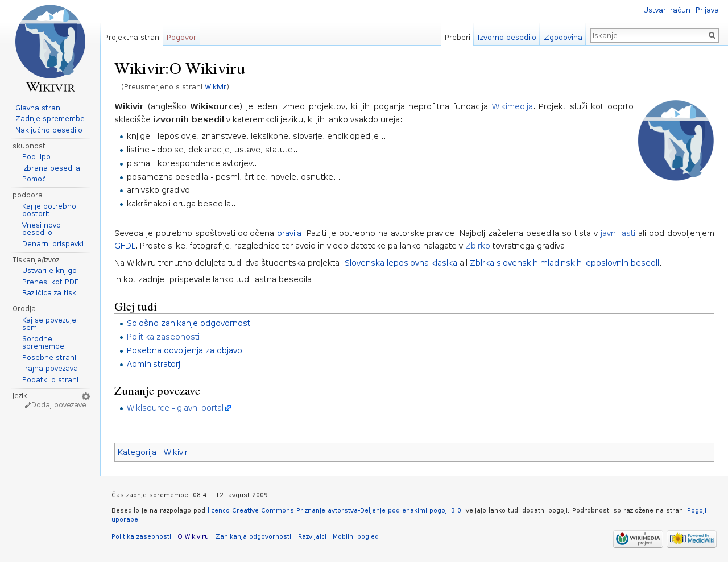Image resolution: width=728 pixels, height=562 pixels.
Task: Open the Wikimedija link in the intro
Action: [x=512, y=106]
